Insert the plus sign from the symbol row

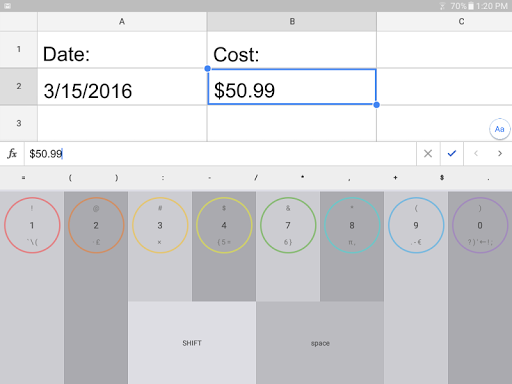(395, 178)
